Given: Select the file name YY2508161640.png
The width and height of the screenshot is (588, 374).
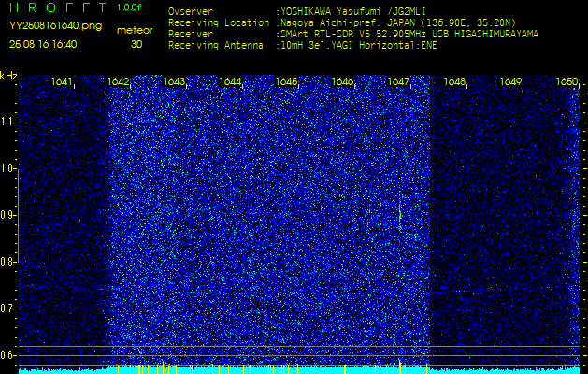Looking at the screenshot, I should pyautogui.click(x=55, y=26).
